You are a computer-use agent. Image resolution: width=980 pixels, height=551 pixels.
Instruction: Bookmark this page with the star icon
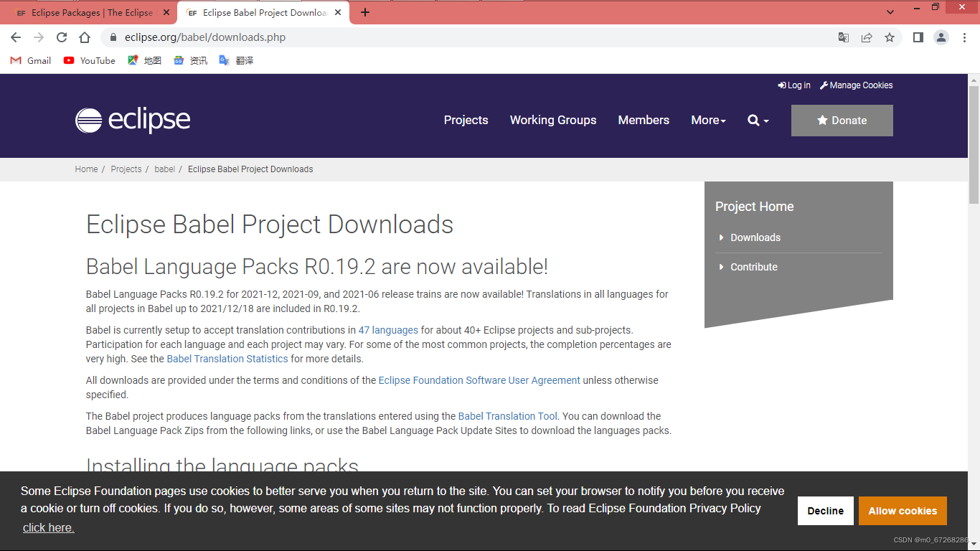click(x=890, y=37)
